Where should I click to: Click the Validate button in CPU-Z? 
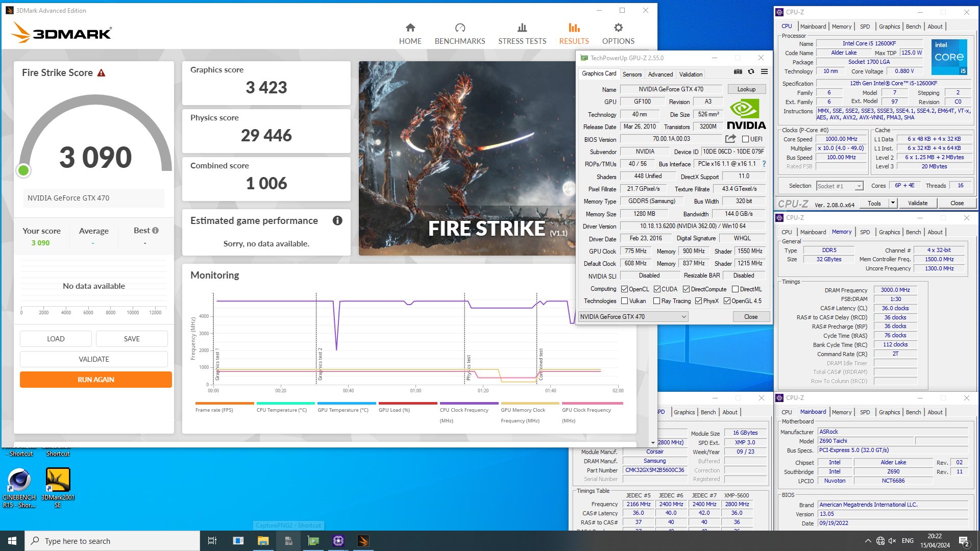click(x=917, y=203)
